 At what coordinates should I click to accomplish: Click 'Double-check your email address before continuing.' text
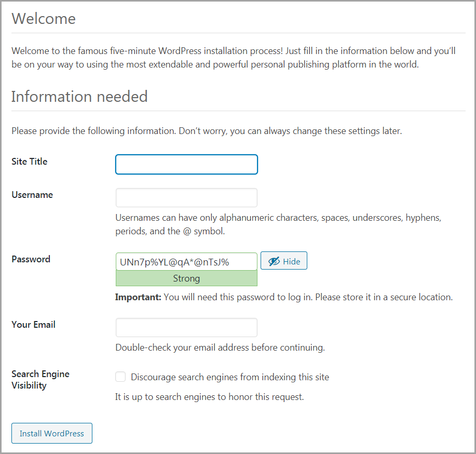[x=220, y=348]
